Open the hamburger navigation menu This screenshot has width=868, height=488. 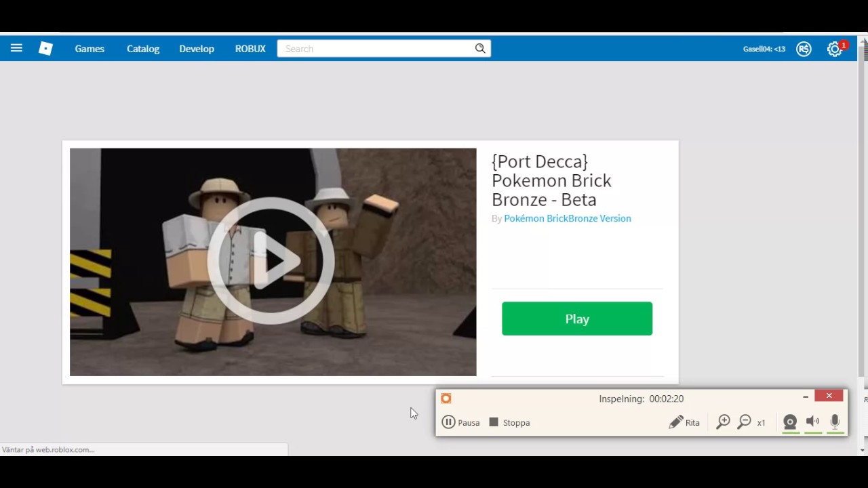point(16,48)
